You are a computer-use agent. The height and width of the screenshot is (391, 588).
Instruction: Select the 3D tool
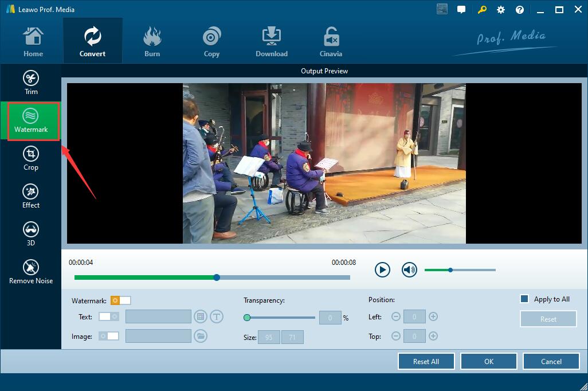(x=31, y=234)
